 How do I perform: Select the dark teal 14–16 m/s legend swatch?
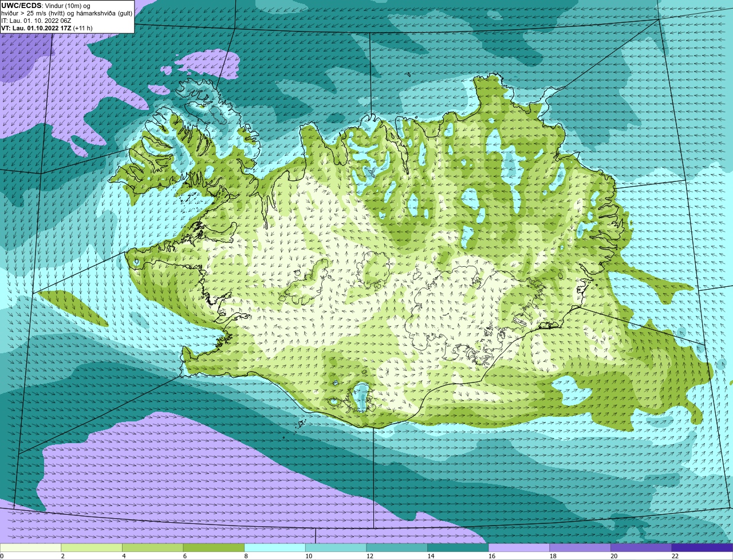tap(458, 547)
